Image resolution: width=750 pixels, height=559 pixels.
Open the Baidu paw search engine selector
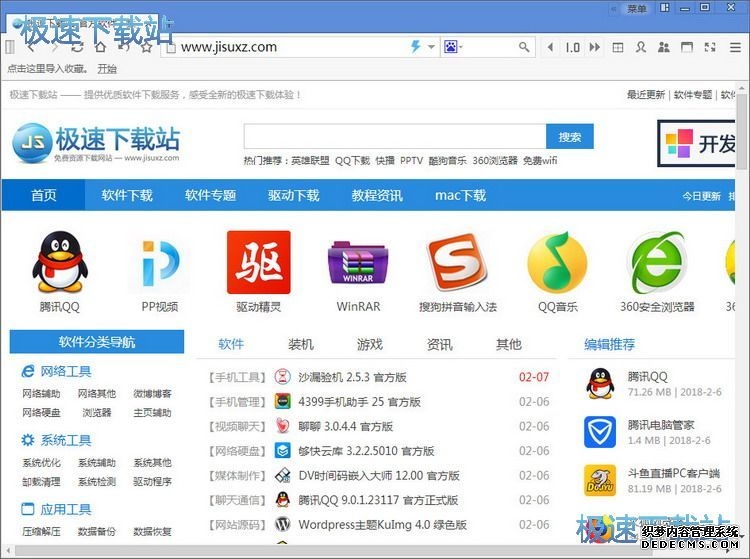pyautogui.click(x=452, y=47)
